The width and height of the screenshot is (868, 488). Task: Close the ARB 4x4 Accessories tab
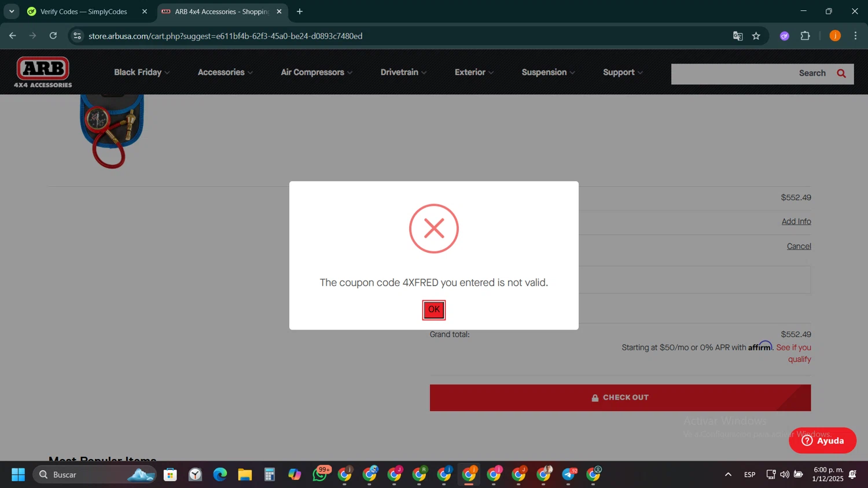279,12
